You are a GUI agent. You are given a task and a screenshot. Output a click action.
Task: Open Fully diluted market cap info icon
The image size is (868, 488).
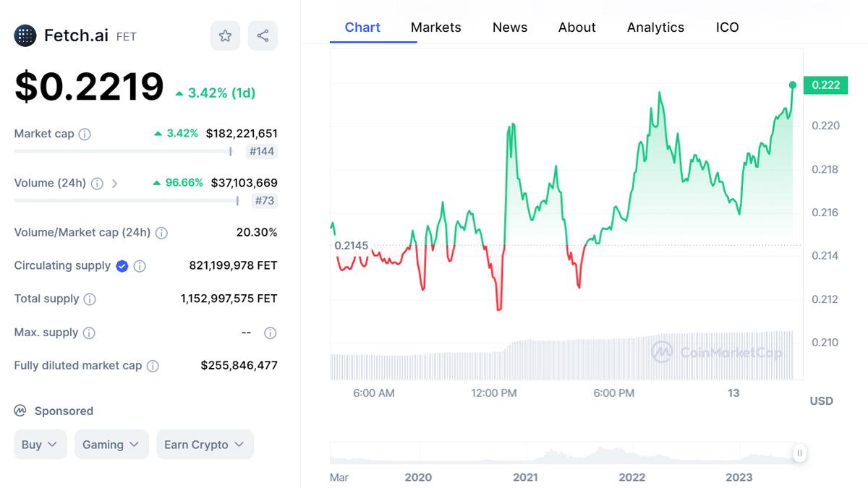pos(153,366)
